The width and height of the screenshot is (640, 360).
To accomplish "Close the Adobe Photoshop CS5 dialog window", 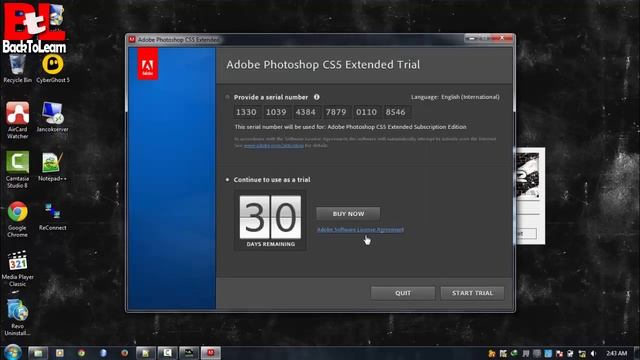I will (x=502, y=38).
